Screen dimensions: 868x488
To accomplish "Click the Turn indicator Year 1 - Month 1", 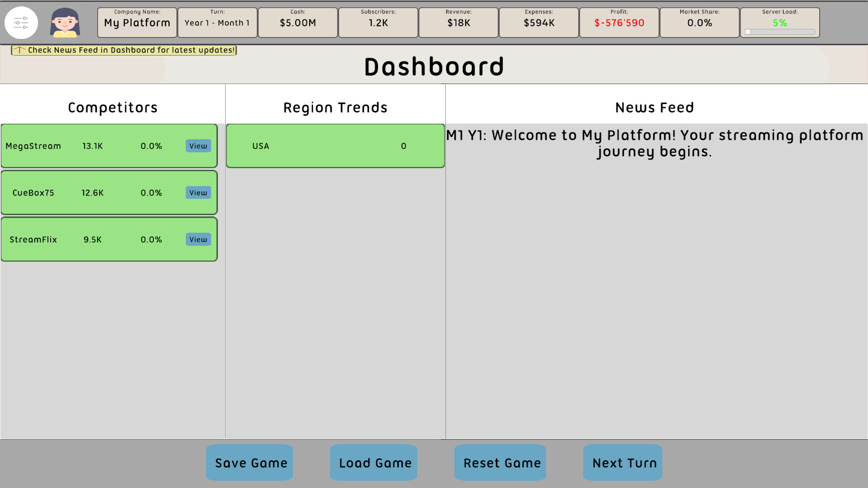I will (217, 22).
